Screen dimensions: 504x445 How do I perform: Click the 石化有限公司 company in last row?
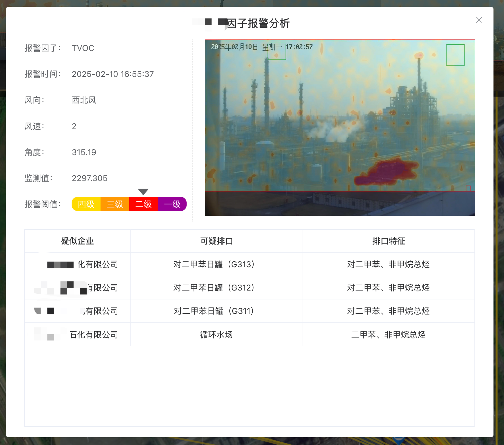(94, 335)
